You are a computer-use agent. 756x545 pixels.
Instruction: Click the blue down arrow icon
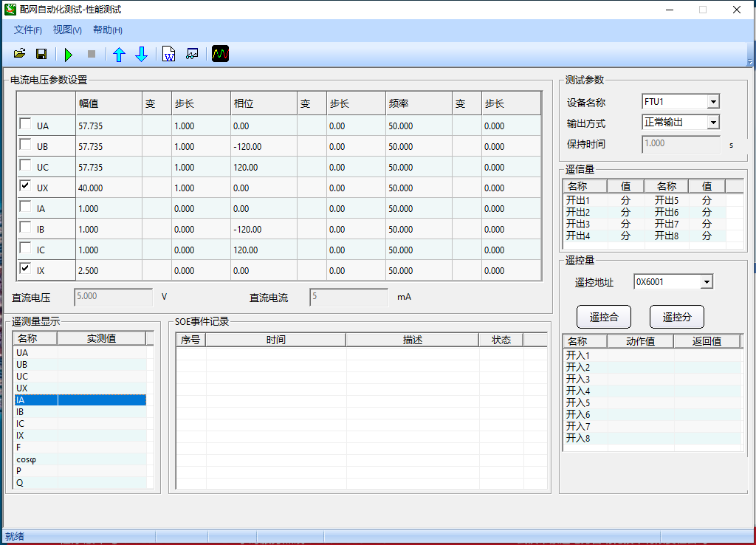tap(141, 54)
